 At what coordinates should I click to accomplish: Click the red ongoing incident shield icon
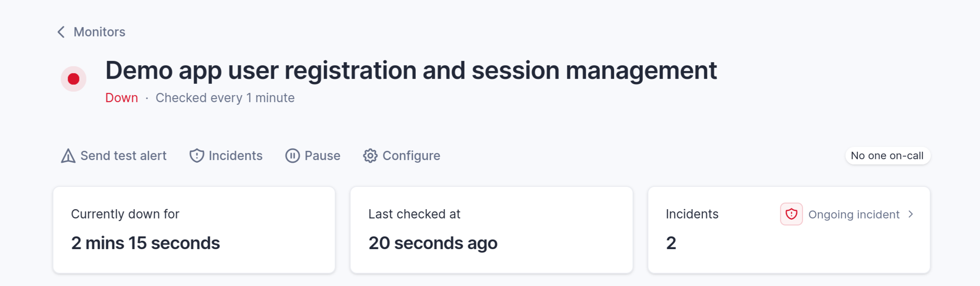pos(791,214)
